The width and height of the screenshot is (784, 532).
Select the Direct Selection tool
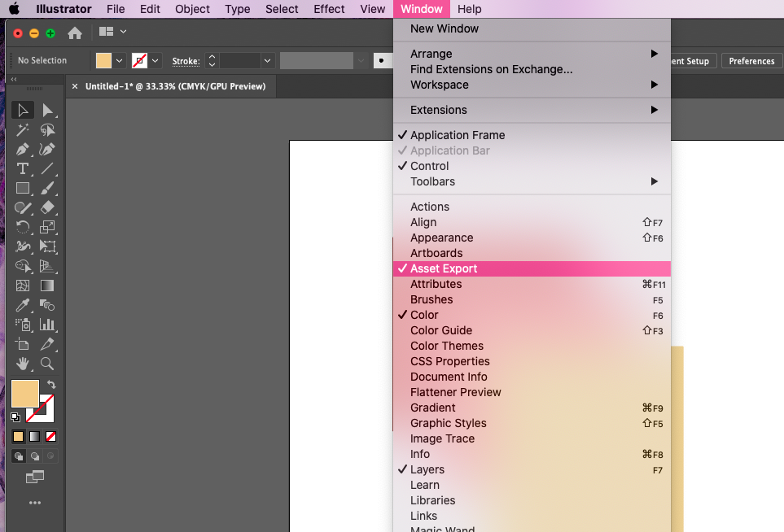coord(47,110)
